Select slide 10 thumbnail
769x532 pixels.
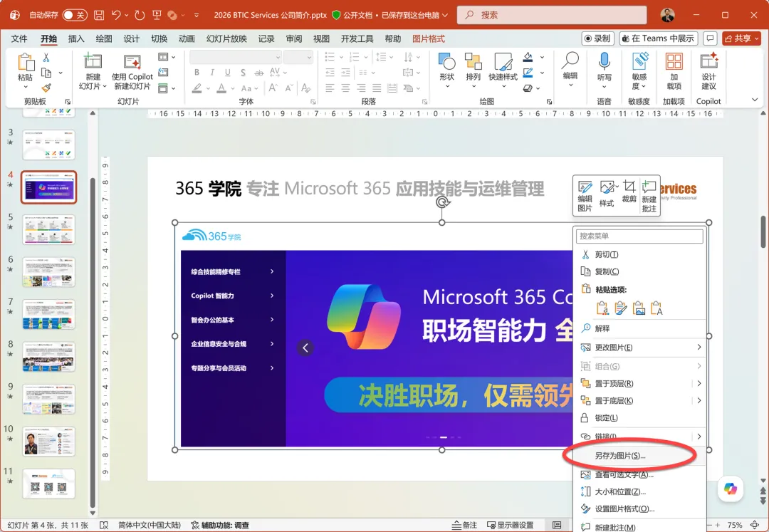tap(48, 442)
